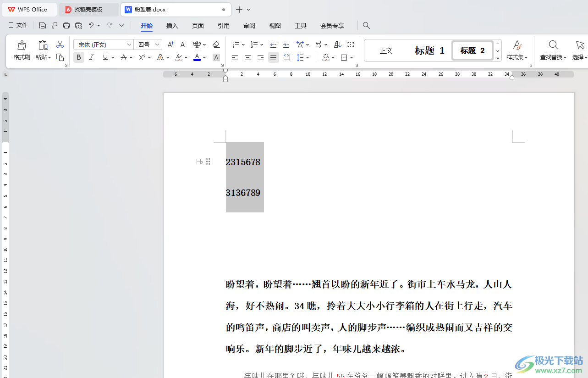This screenshot has width=588, height=378.
Task: Click the Save icon in quick access bar
Action: pos(43,26)
